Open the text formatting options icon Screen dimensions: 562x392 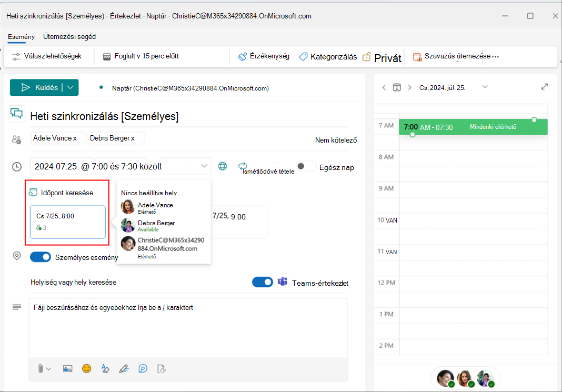105,369
